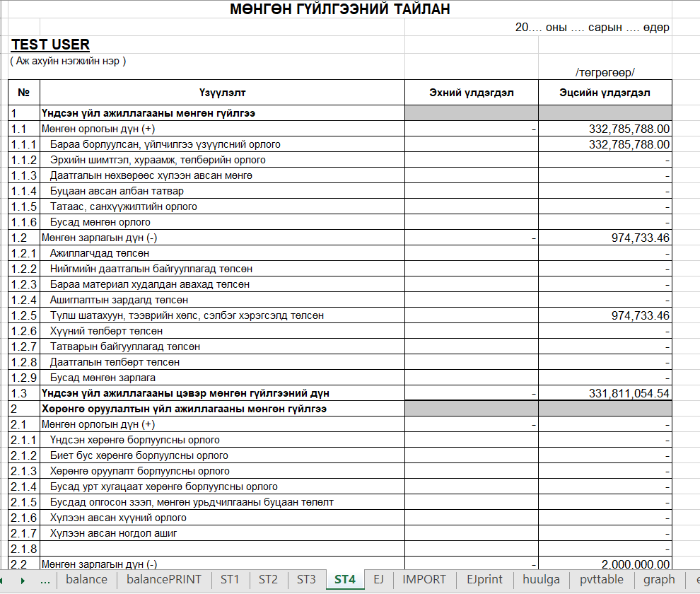
Task: Go to the EJprint sheet tab
Action: [x=484, y=579]
